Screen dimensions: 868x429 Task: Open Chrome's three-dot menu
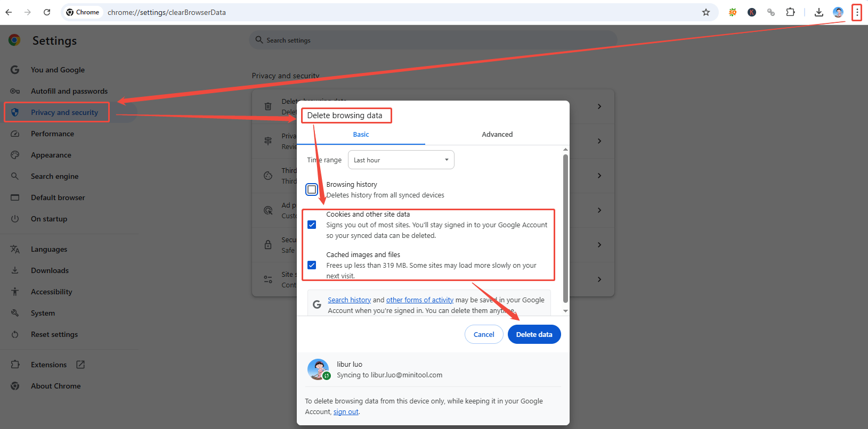click(x=857, y=12)
